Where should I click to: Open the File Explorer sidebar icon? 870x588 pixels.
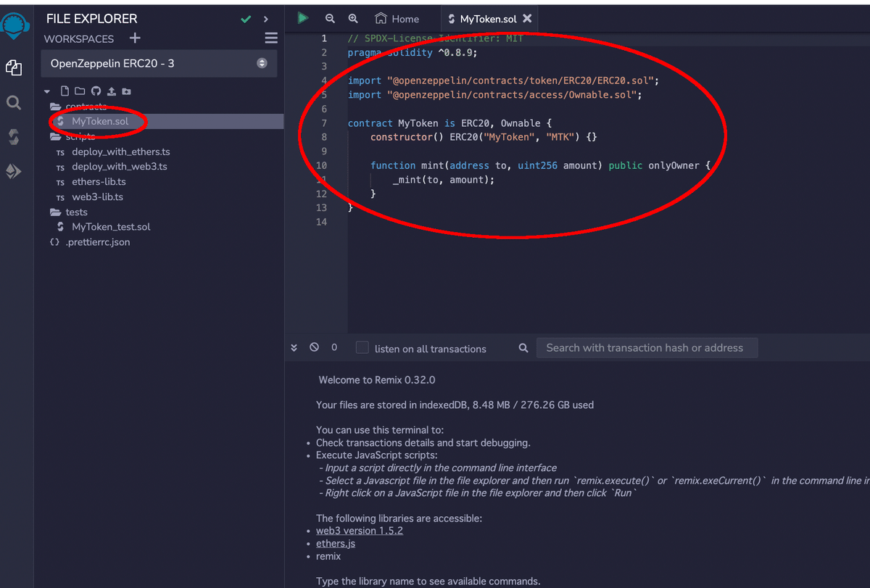(x=14, y=67)
